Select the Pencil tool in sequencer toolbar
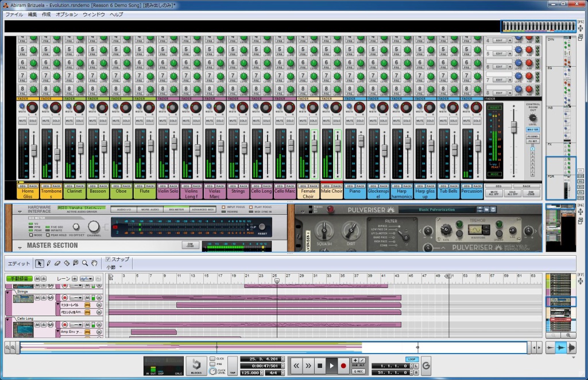 (x=49, y=263)
